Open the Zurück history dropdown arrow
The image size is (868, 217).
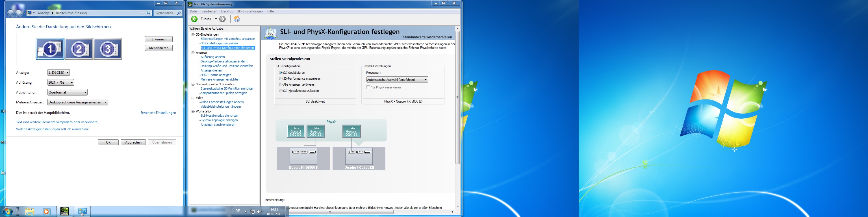pyautogui.click(x=216, y=19)
